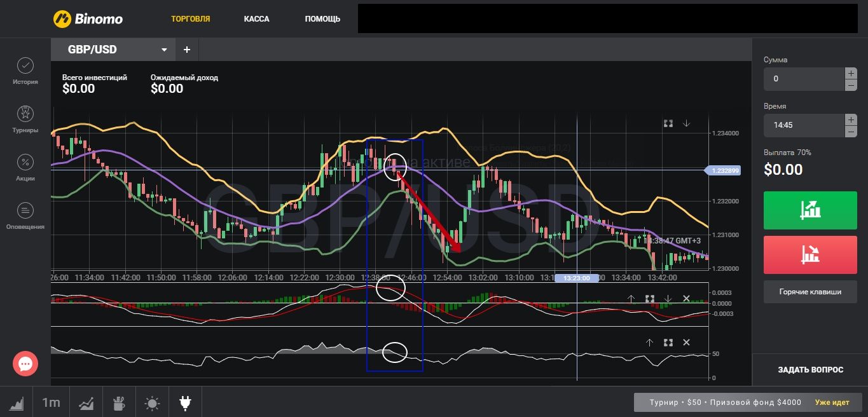The width and height of the screenshot is (868, 417).
Task: Open the Акции sidebar section
Action: point(25,167)
